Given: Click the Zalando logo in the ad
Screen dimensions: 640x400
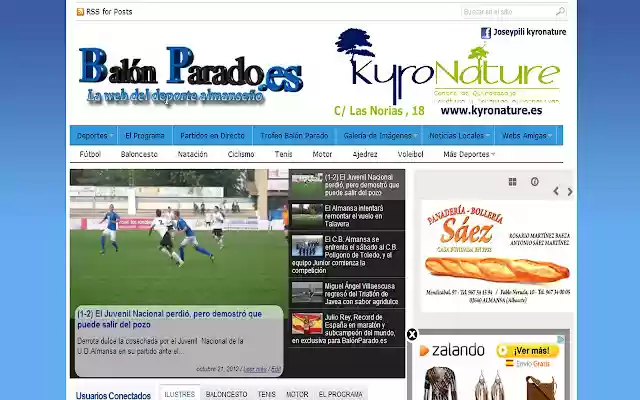Looking at the screenshot, I should coord(452,350).
